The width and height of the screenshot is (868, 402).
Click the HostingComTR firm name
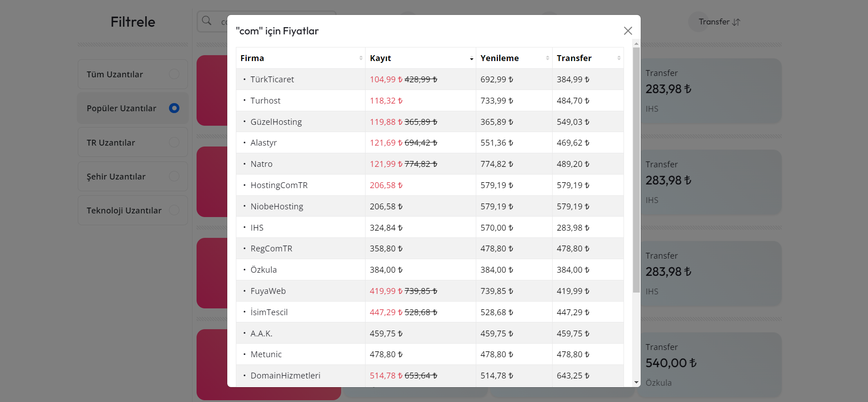[279, 185]
